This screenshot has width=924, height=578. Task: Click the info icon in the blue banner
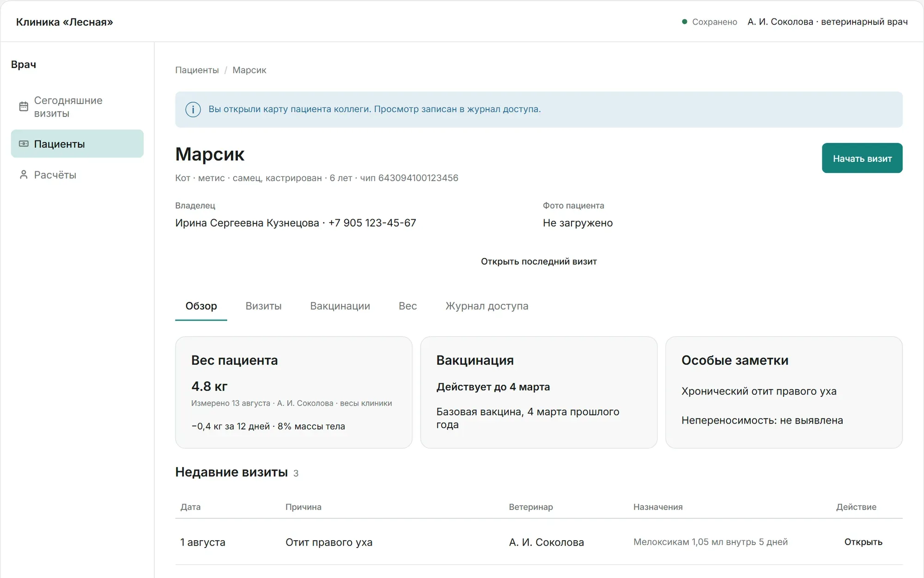pos(193,110)
